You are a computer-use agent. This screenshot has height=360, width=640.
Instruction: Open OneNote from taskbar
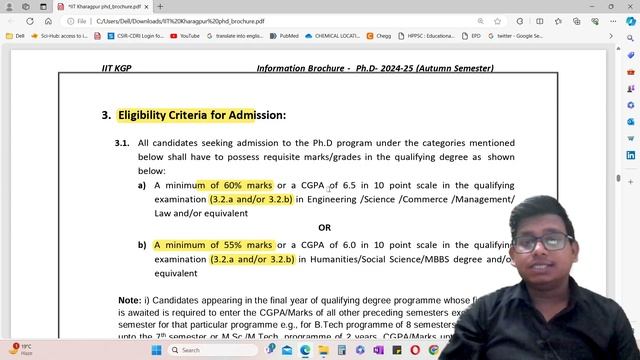[378, 350]
